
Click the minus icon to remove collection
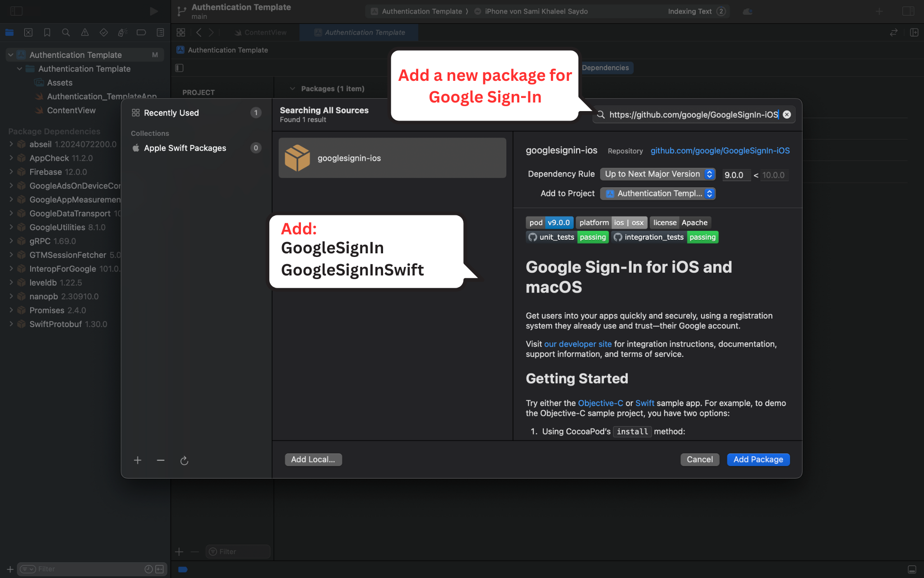tap(161, 460)
